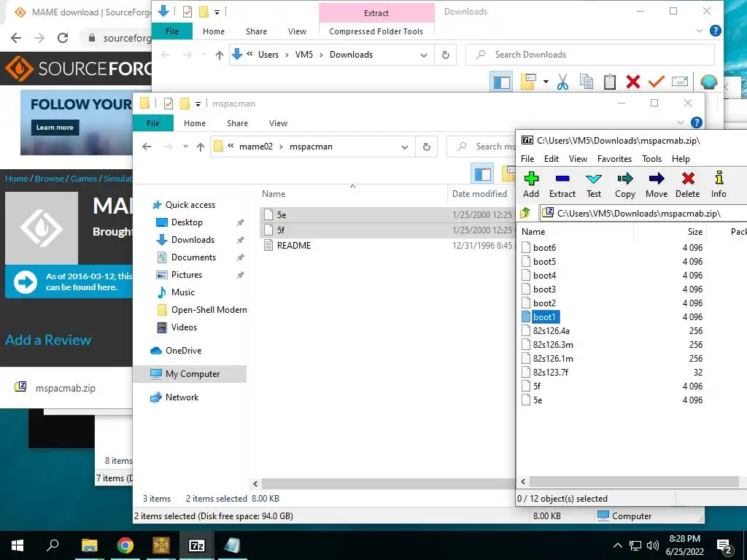Open recent locations dropdown in mspacman window
Viewport: 747px width, 560px height.
click(185, 147)
